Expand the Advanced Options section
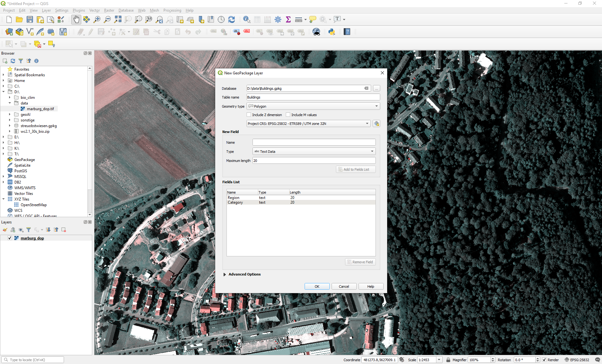This screenshot has width=602, height=364. click(x=225, y=274)
